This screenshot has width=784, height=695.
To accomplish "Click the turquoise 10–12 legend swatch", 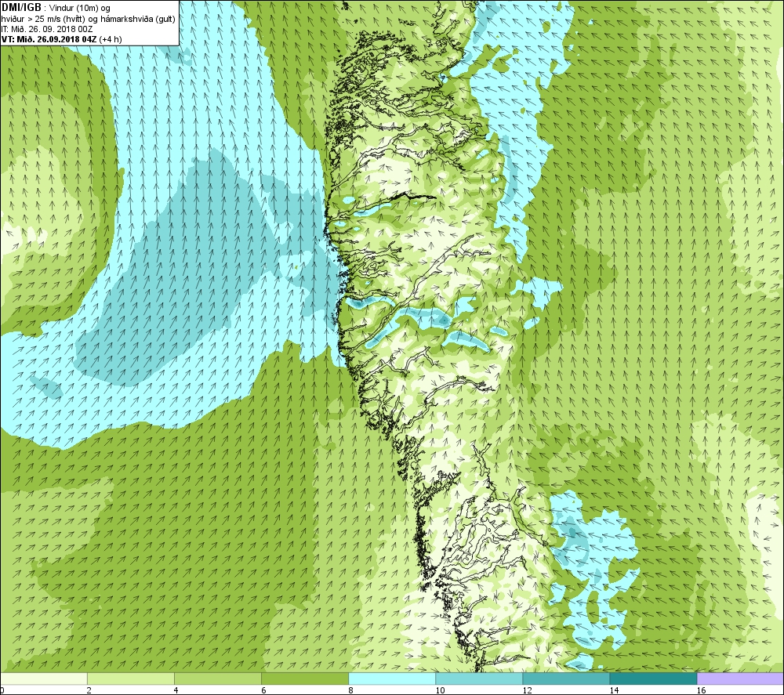I will 478,679.
